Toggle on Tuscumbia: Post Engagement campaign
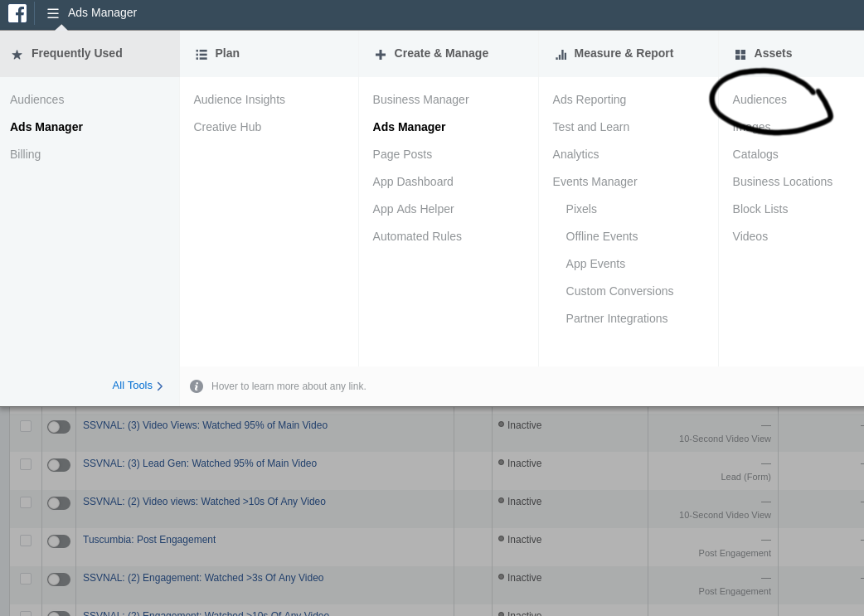864x616 pixels. tap(58, 541)
